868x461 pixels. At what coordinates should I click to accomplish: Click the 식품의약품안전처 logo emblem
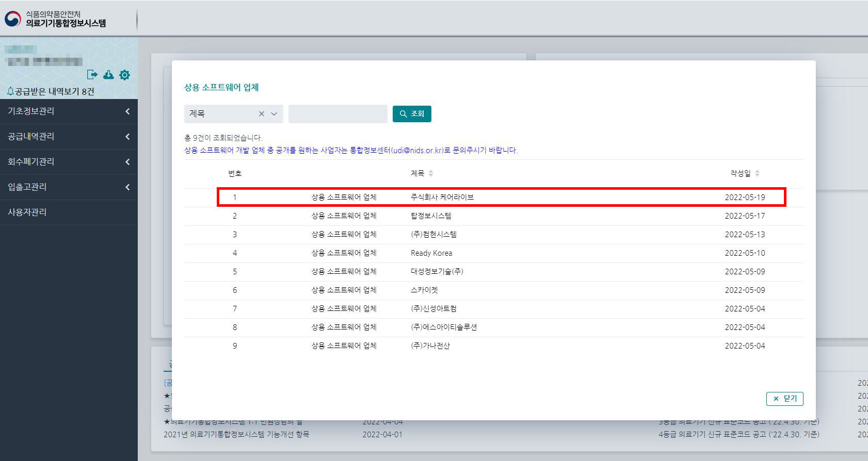(x=13, y=19)
